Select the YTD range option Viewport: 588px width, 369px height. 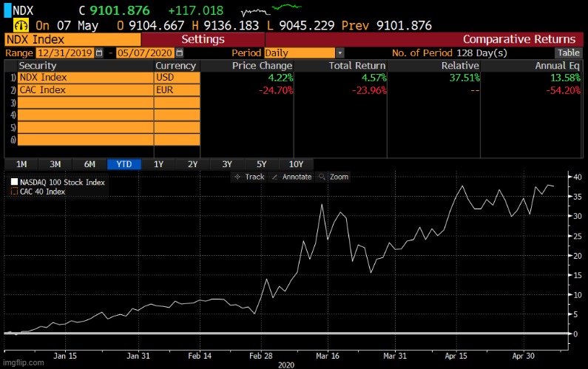pos(124,164)
